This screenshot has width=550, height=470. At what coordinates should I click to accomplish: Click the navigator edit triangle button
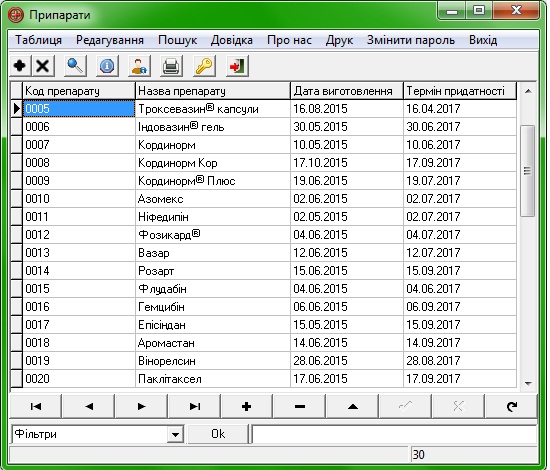tap(353, 406)
